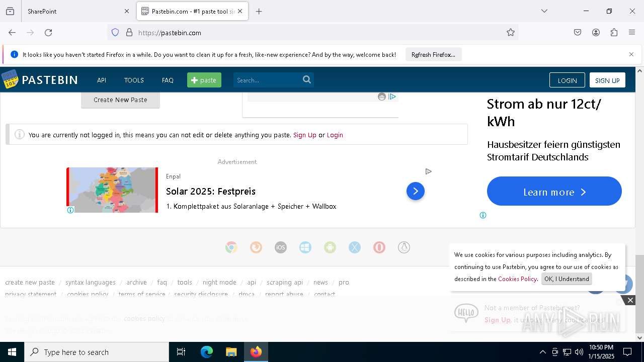Expand the list all tabs dropdown arrow
This screenshot has width=644, height=362.
click(544, 11)
